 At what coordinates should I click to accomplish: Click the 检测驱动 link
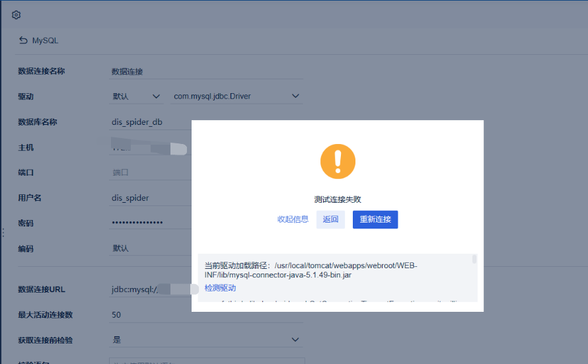pos(220,288)
